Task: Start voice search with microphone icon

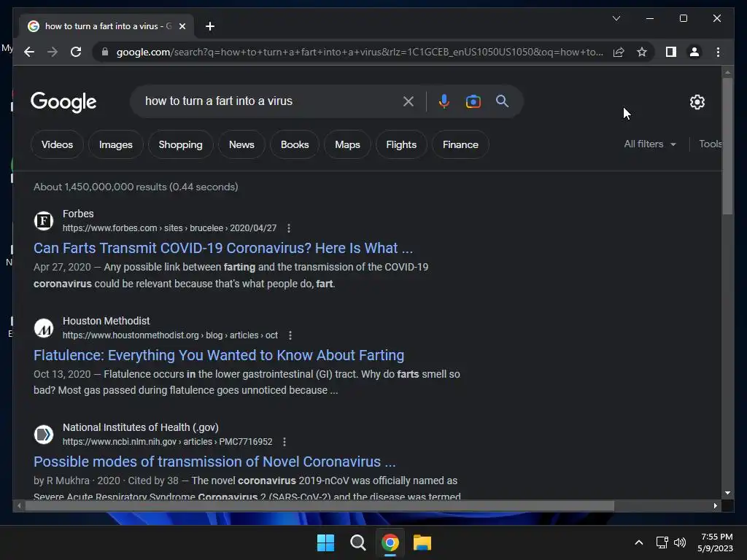Action: click(x=444, y=101)
